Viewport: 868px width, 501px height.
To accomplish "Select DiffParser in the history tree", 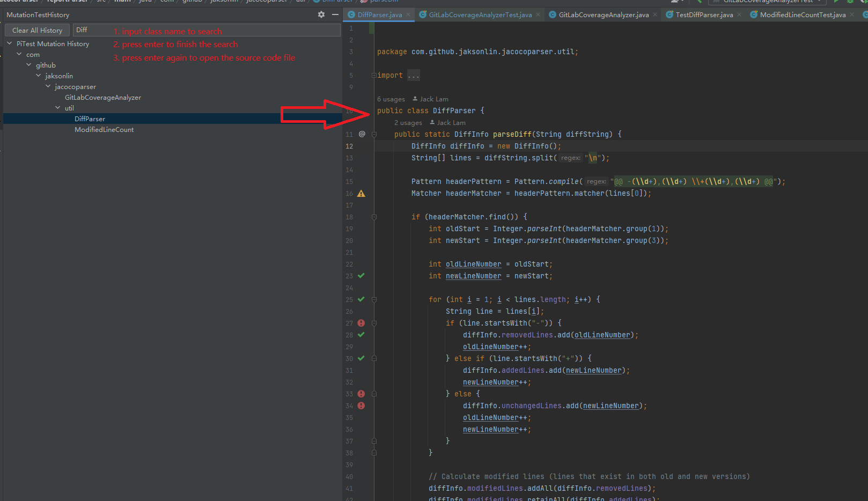I will 90,119.
